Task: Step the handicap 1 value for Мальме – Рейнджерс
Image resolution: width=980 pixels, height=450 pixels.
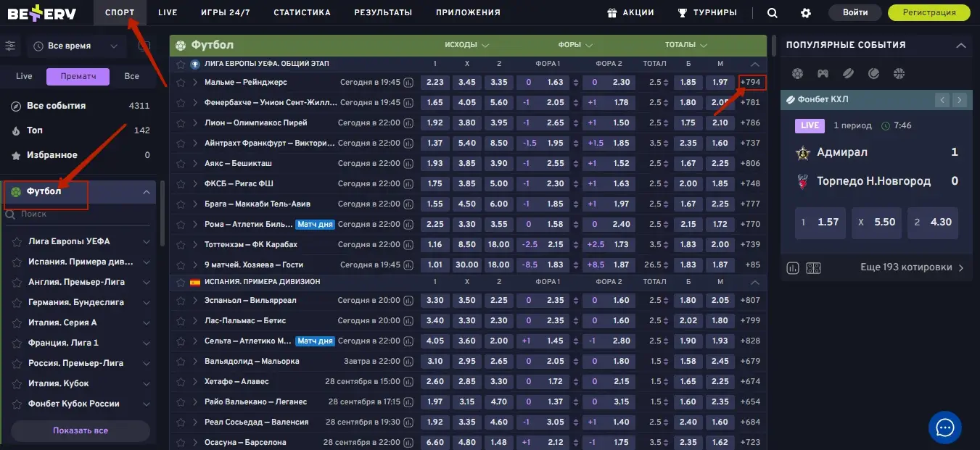Action: point(575,83)
